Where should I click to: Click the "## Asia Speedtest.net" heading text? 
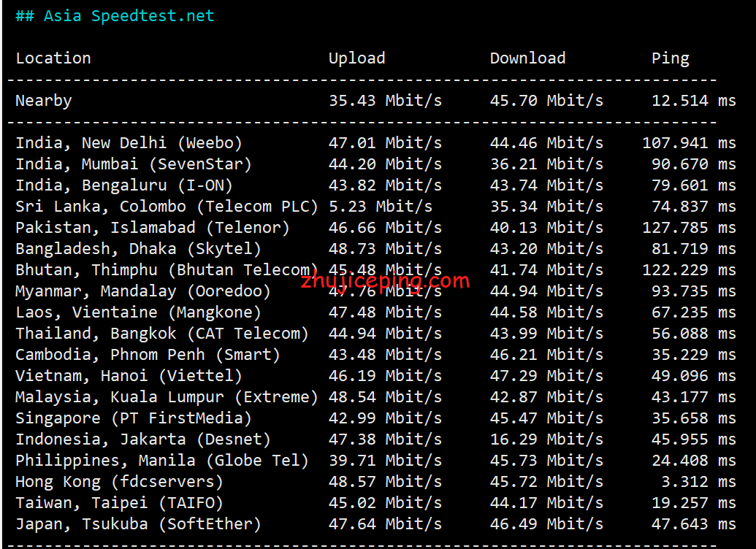pyautogui.click(x=115, y=16)
